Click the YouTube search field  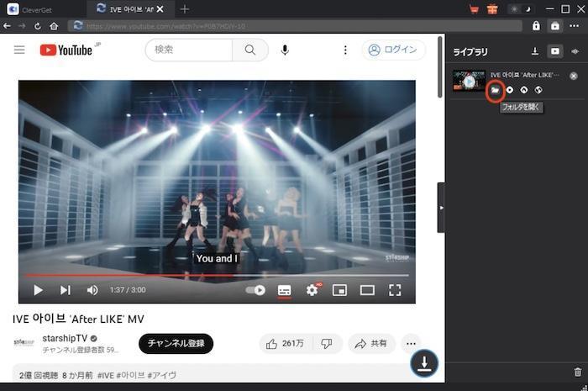click(189, 50)
